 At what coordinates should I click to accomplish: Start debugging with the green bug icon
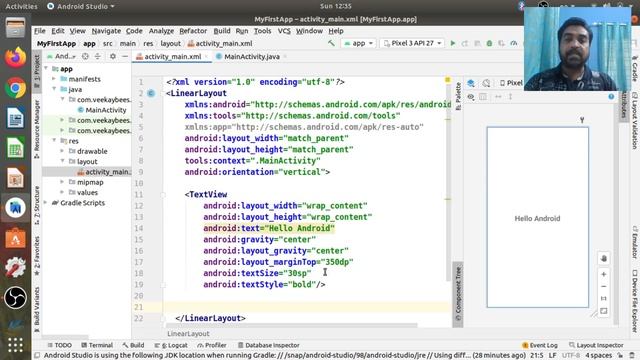[489, 43]
